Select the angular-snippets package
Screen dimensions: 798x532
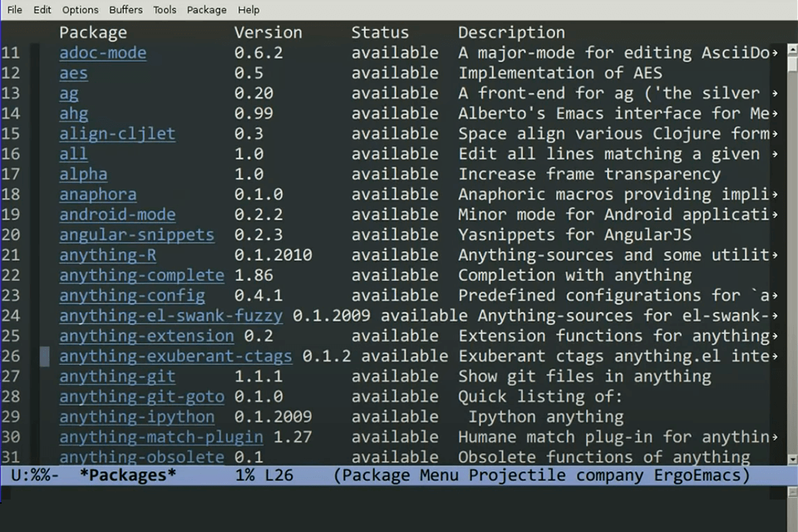(136, 235)
